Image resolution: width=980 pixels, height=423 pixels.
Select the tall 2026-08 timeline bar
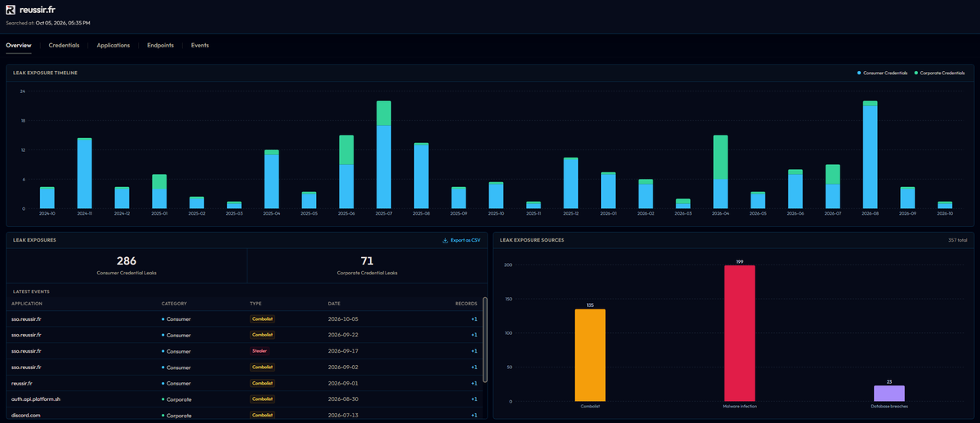click(871, 154)
